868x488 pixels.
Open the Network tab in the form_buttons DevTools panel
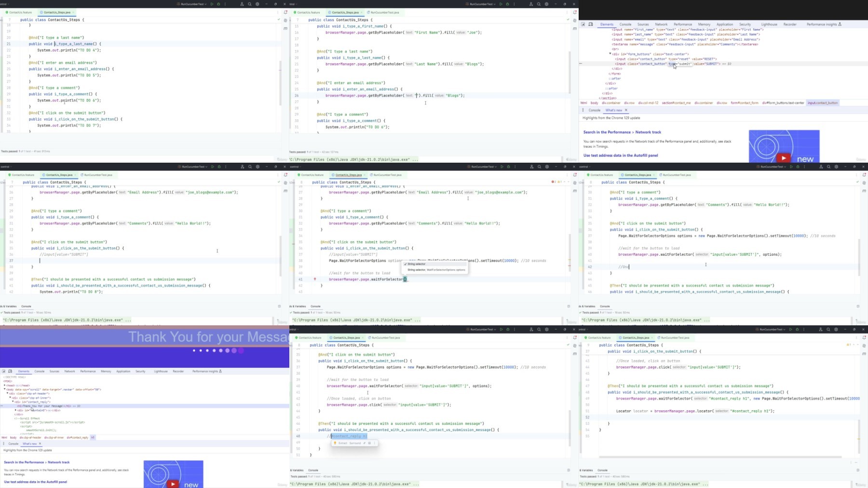(x=661, y=24)
